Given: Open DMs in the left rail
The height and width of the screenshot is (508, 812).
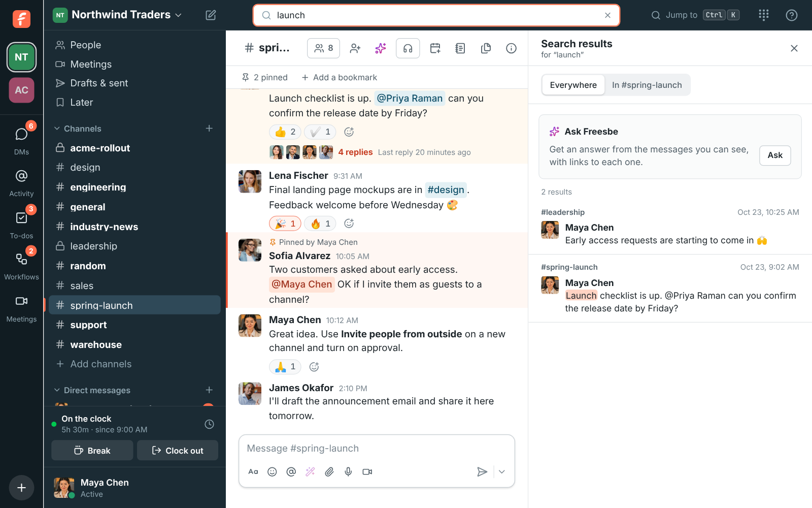Looking at the screenshot, I should click(21, 139).
